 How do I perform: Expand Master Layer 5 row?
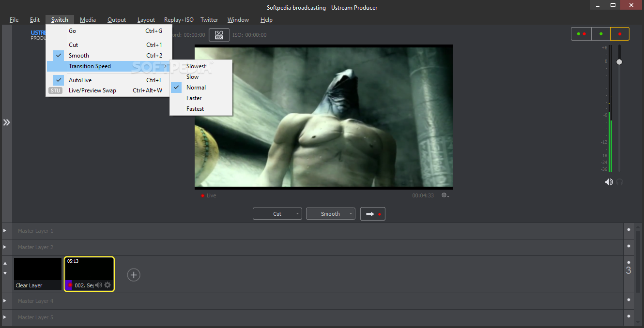tap(5, 317)
